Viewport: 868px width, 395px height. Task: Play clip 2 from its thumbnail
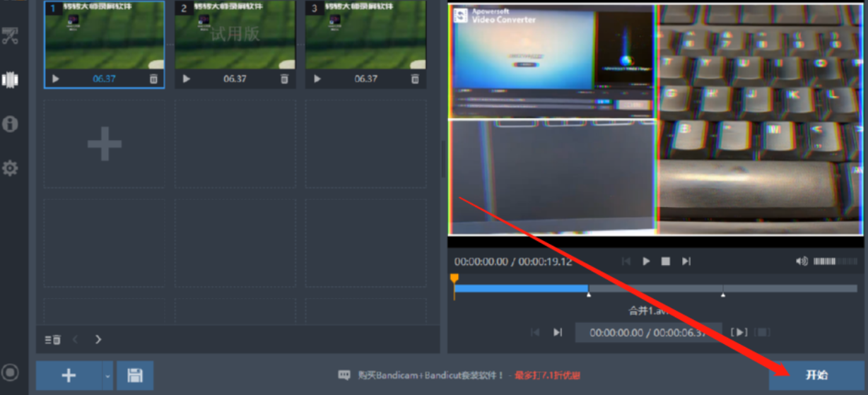click(187, 78)
